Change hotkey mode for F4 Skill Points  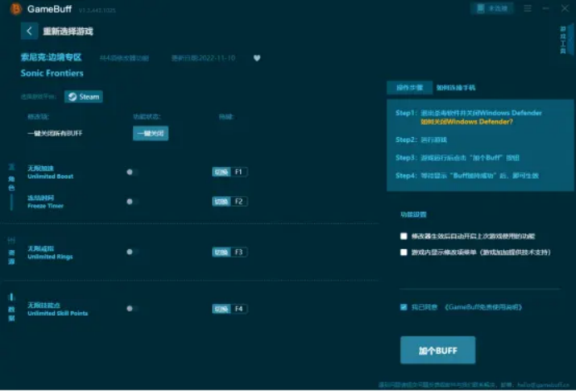click(221, 309)
